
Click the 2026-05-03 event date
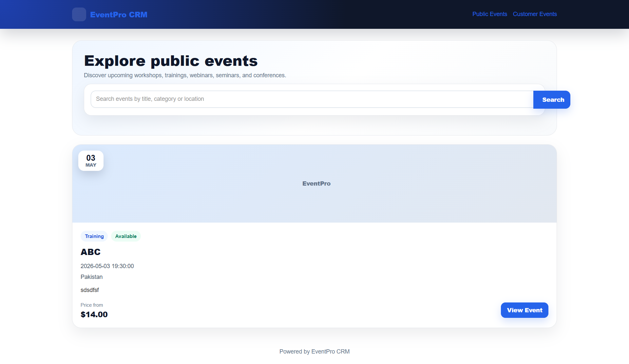tap(107, 266)
